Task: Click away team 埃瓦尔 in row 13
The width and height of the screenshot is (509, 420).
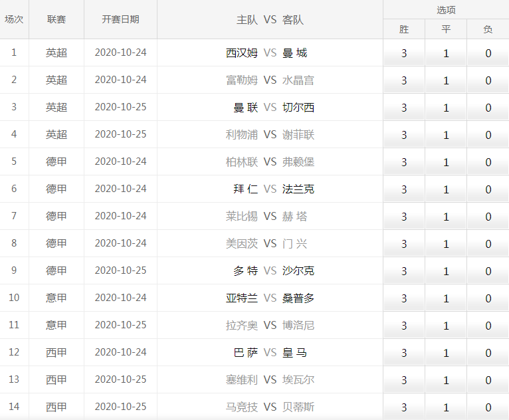Action: click(298, 380)
